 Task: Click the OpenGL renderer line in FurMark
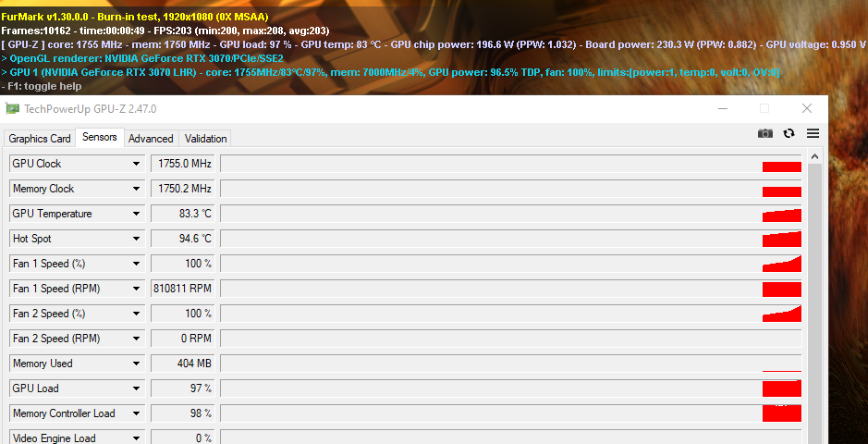142,58
